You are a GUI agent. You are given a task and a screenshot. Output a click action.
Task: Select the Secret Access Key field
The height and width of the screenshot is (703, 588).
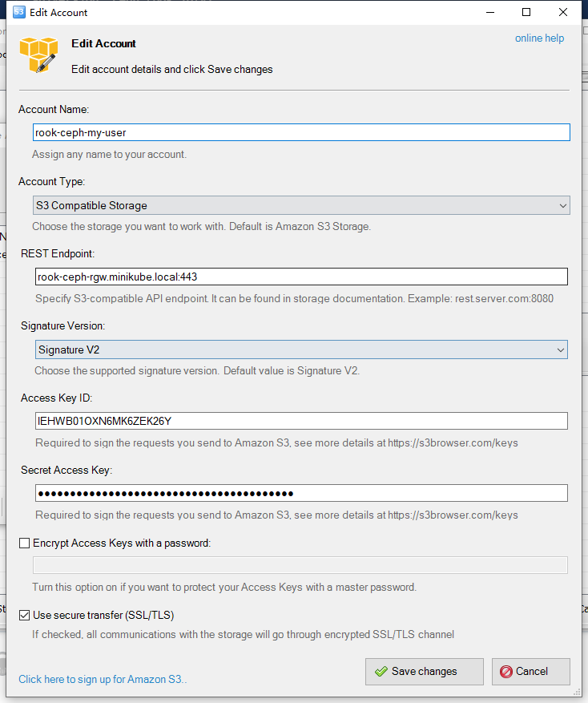[x=301, y=493]
